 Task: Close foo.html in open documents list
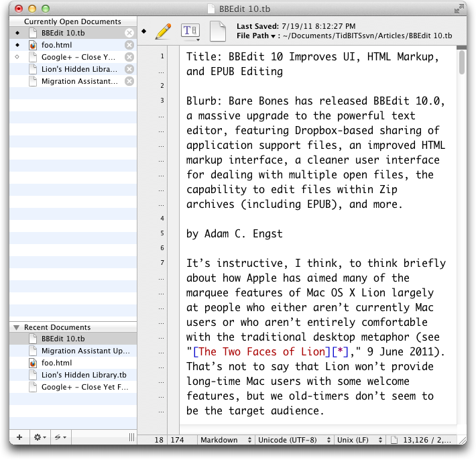pyautogui.click(x=129, y=45)
